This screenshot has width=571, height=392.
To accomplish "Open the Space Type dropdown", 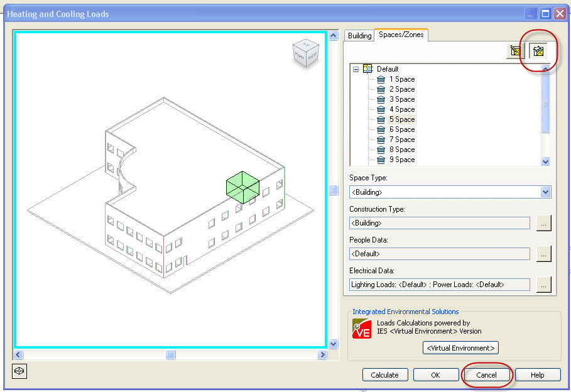I will pos(545,192).
